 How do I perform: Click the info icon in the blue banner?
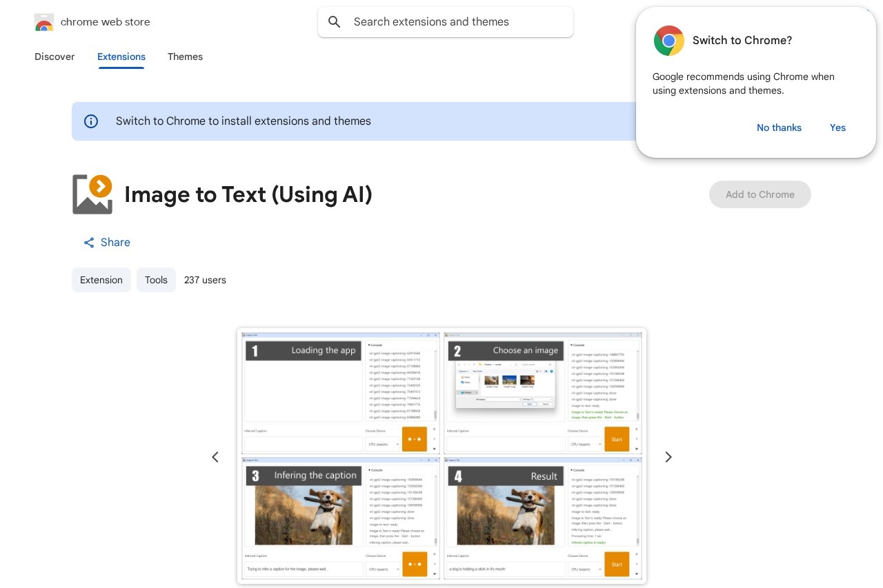pos(91,121)
